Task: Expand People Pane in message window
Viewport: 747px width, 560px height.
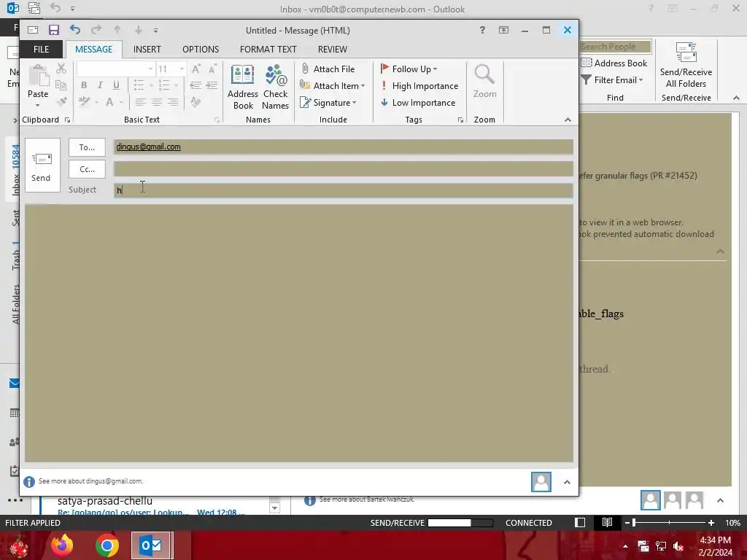Action: pos(567,483)
